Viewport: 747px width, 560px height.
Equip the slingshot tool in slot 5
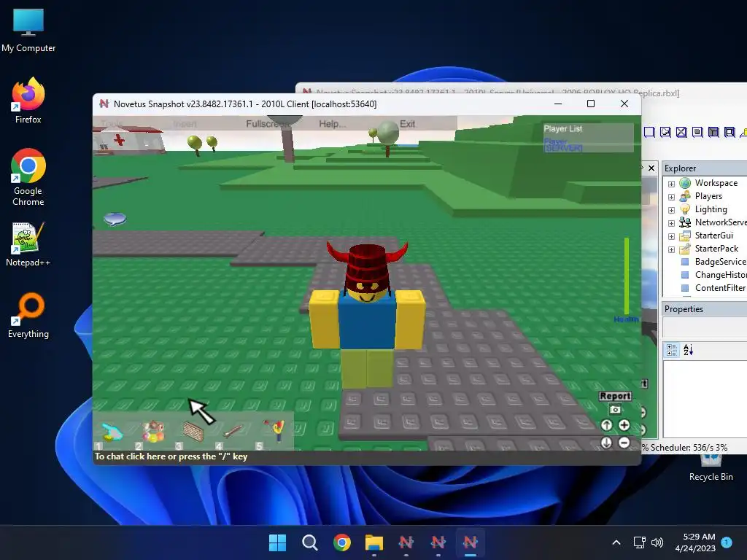pyautogui.click(x=274, y=432)
